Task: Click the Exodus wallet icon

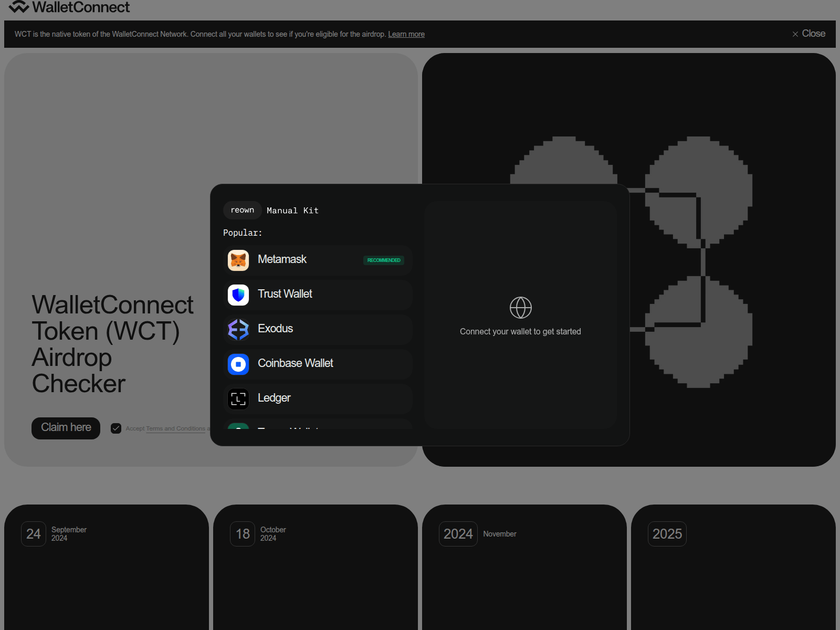Action: [238, 330]
